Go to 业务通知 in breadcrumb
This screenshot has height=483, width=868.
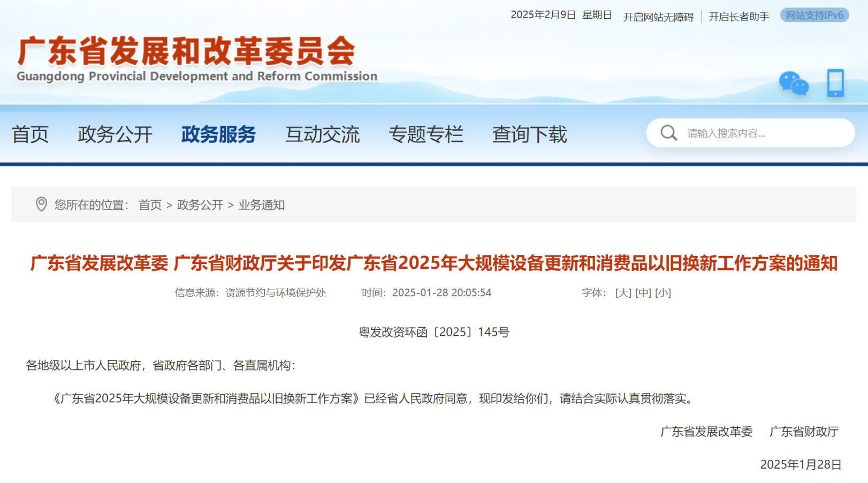(261, 205)
